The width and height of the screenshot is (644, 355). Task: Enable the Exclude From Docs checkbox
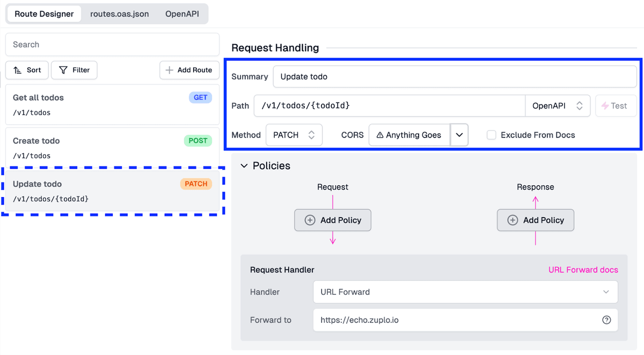click(491, 135)
